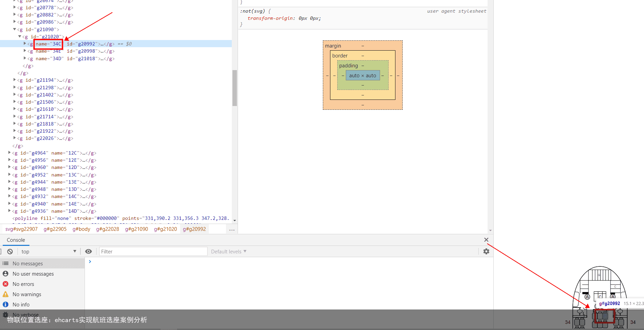
Task: Click the polyline element row
Action: pos(120,218)
